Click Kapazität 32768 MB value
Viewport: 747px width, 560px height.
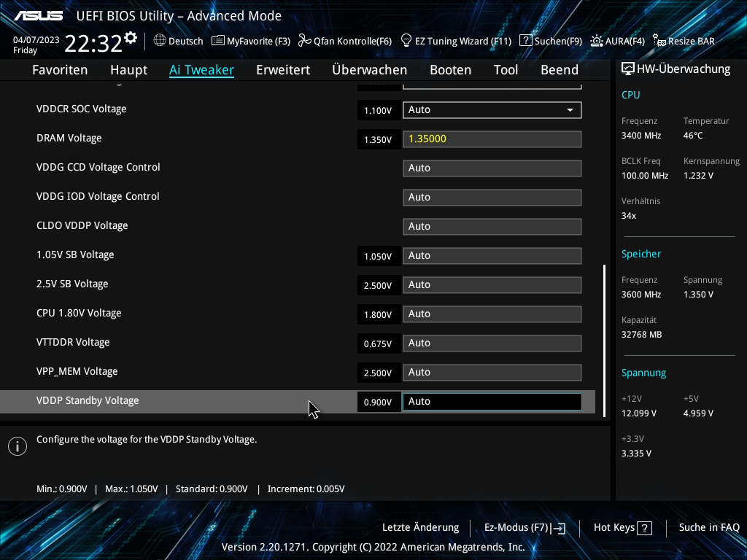(642, 335)
